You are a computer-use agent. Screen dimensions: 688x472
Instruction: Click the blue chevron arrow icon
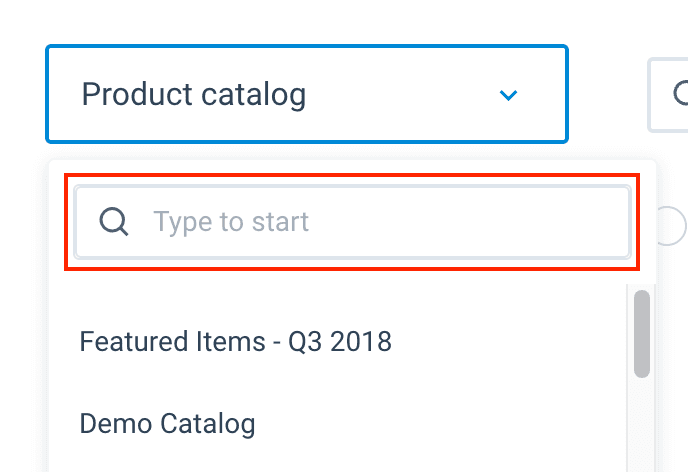508,96
